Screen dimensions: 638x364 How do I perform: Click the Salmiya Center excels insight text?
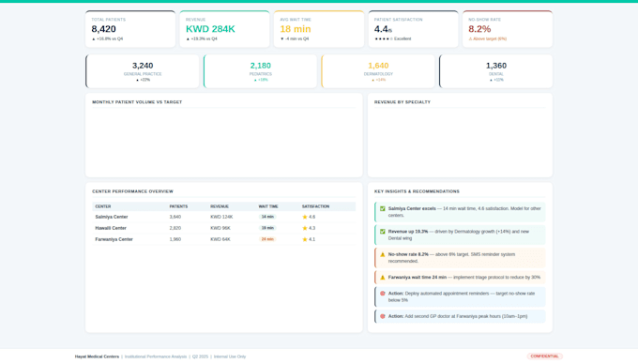tap(464, 212)
